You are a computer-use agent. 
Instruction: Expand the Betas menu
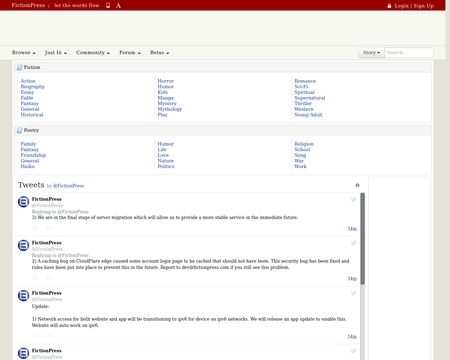(159, 53)
